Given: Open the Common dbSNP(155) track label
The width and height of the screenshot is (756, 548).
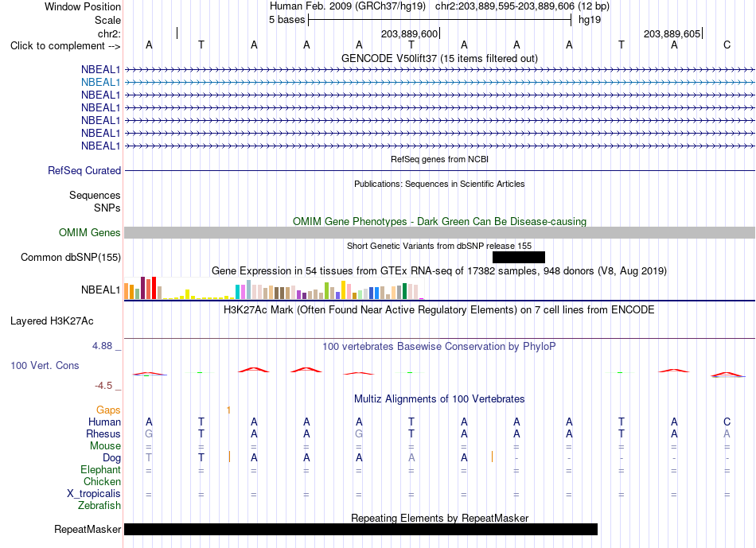Looking at the screenshot, I should (71, 258).
